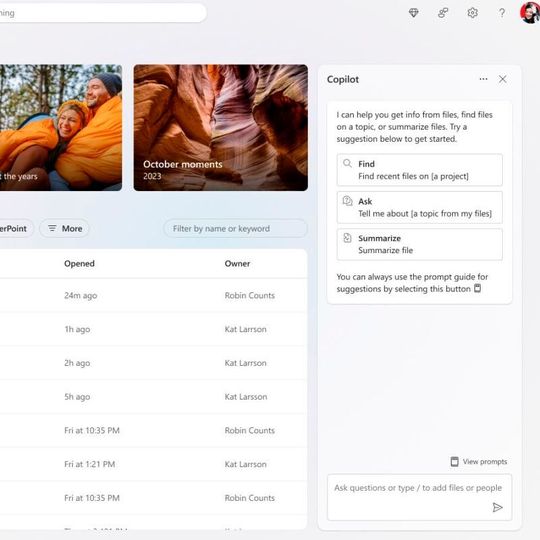The height and width of the screenshot is (540, 540).
Task: Close the Copilot panel
Action: click(502, 79)
